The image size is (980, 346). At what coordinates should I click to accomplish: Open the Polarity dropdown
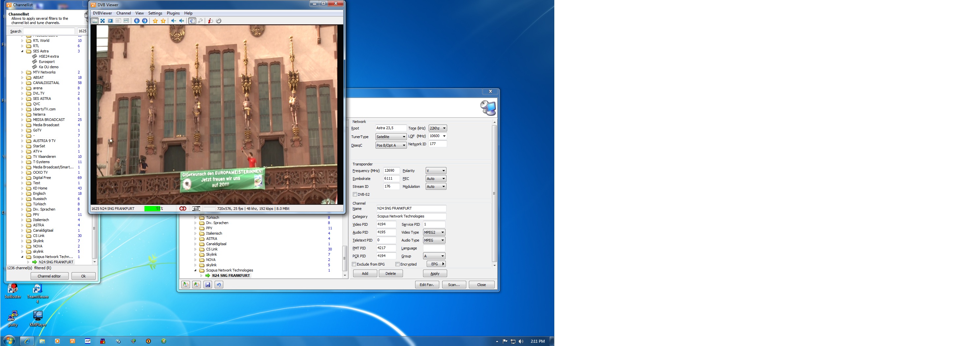click(436, 171)
